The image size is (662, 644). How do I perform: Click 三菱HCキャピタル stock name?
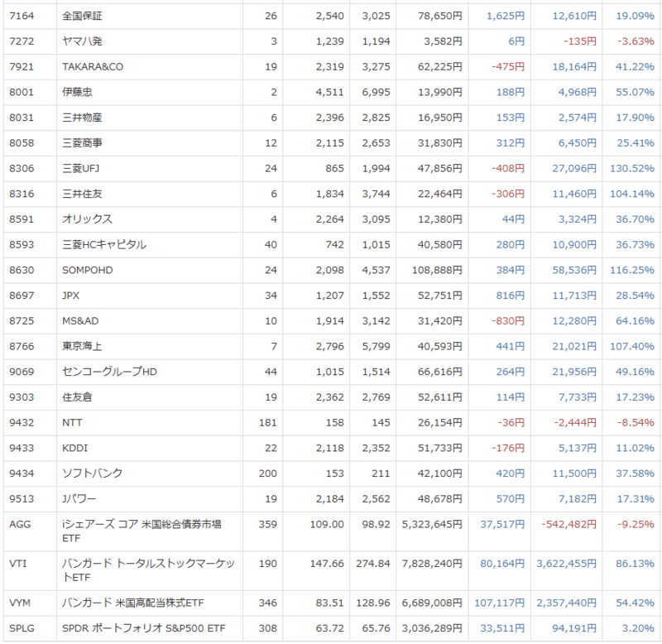tap(104, 244)
